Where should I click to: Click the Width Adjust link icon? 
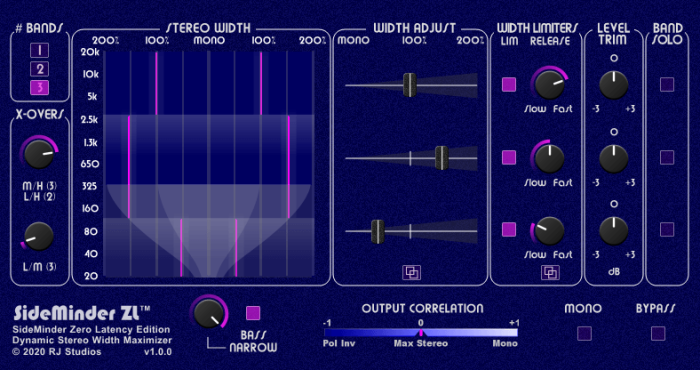click(410, 272)
